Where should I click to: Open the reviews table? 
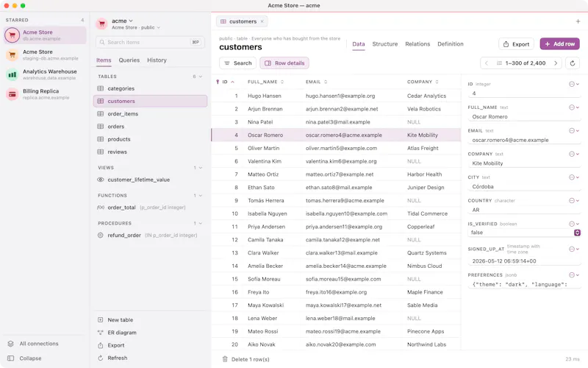(150, 152)
